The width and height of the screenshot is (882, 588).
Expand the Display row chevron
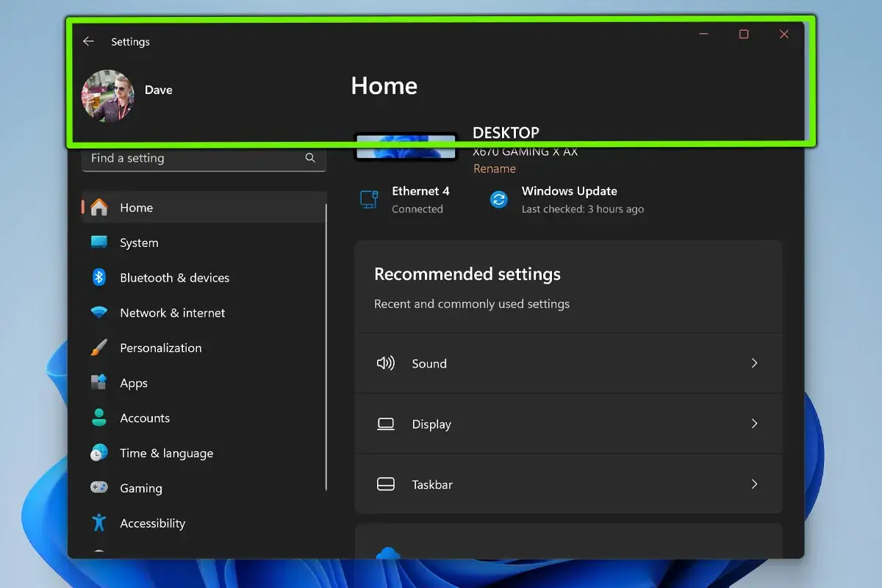pyautogui.click(x=754, y=423)
